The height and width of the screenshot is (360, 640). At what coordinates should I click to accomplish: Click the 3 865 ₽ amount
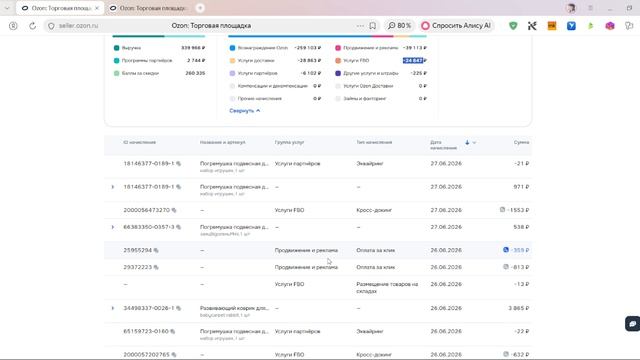click(x=518, y=308)
